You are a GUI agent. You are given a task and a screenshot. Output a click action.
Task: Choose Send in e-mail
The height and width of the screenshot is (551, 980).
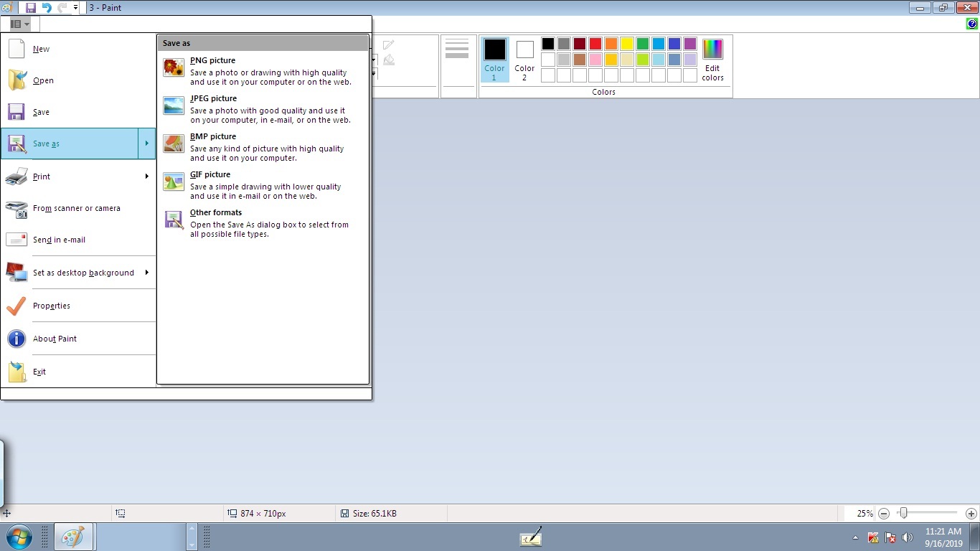[78, 240]
